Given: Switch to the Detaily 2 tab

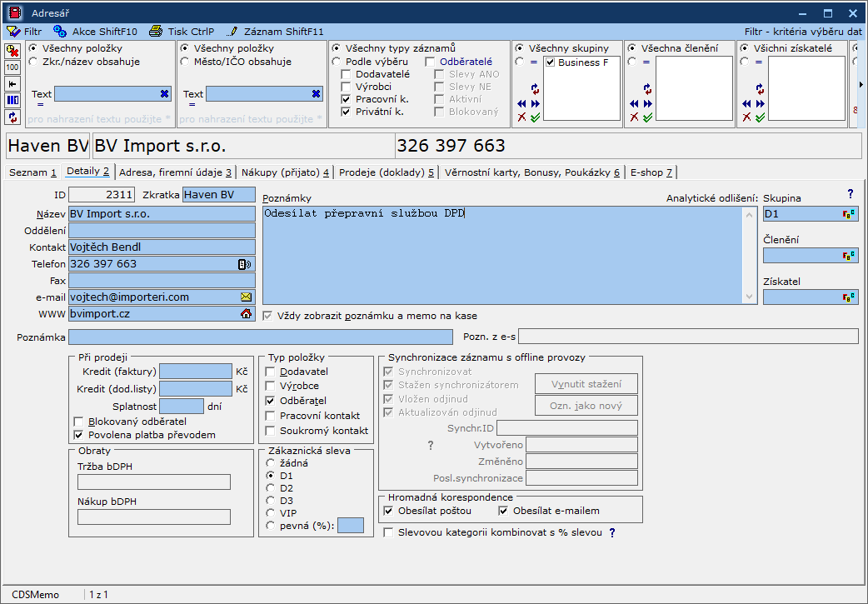Looking at the screenshot, I should pyautogui.click(x=87, y=171).
